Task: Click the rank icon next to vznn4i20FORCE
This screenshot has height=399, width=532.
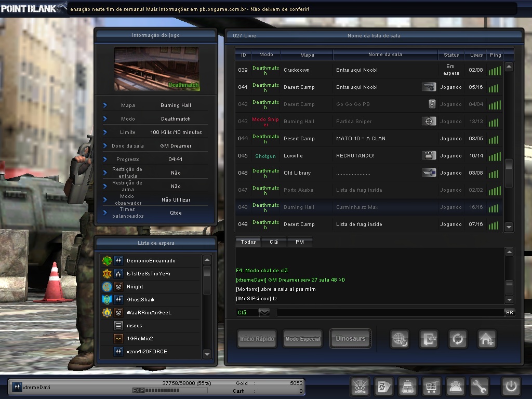Action: (x=118, y=352)
